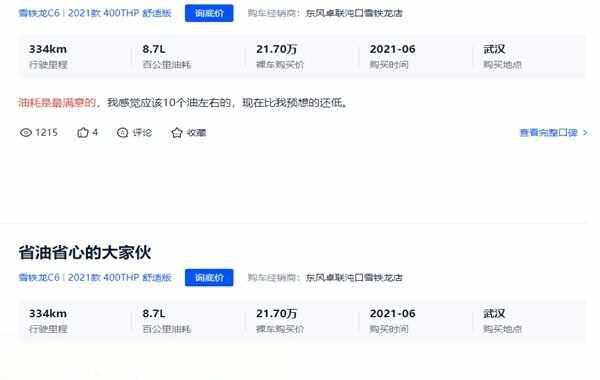Screen dimensions: 600x380
Task: Open review titled 省油省心的大家伙
Action: 85,253
